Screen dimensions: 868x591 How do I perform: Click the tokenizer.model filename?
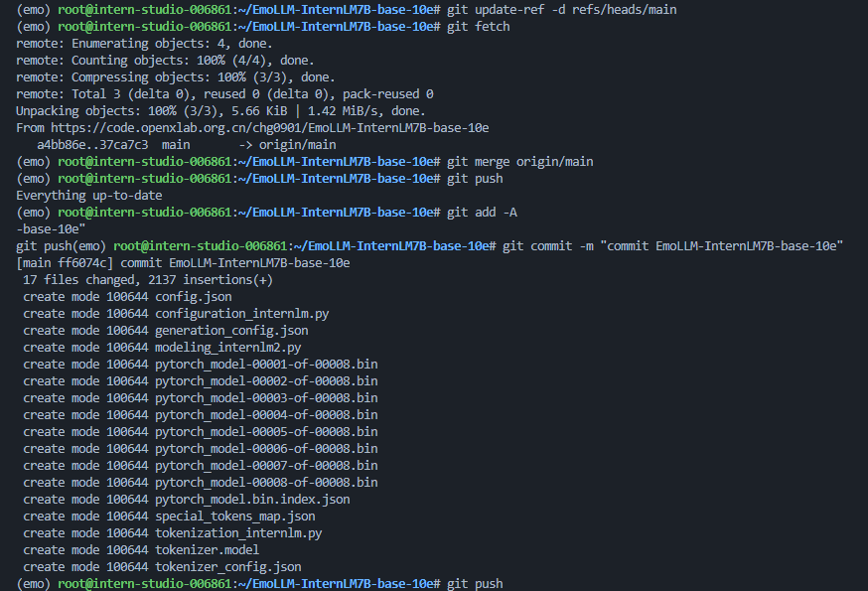(207, 549)
